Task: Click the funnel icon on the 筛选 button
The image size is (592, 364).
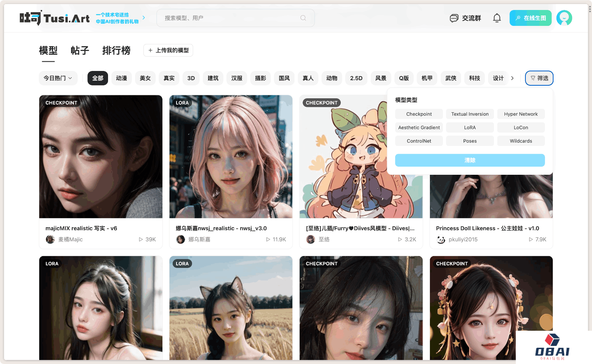Action: pos(533,78)
